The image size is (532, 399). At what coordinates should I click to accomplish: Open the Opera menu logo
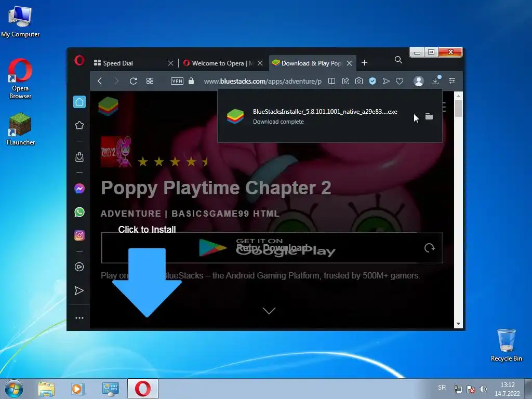79,61
